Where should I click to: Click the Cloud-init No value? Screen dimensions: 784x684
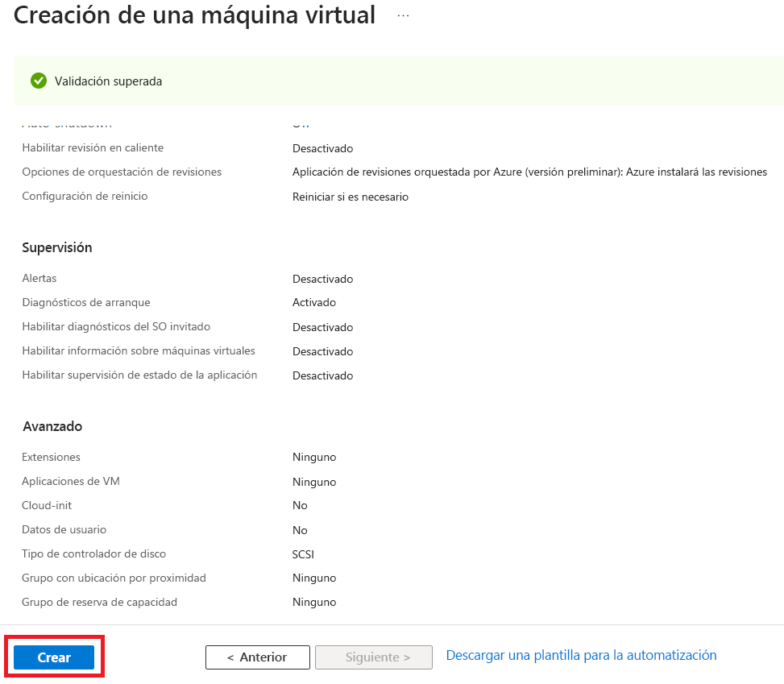299,505
